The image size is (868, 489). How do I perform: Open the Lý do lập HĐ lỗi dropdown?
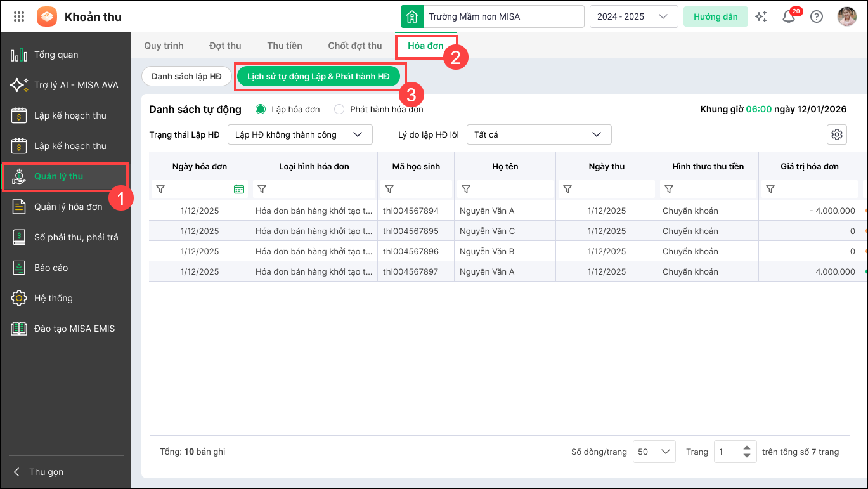[x=538, y=134]
